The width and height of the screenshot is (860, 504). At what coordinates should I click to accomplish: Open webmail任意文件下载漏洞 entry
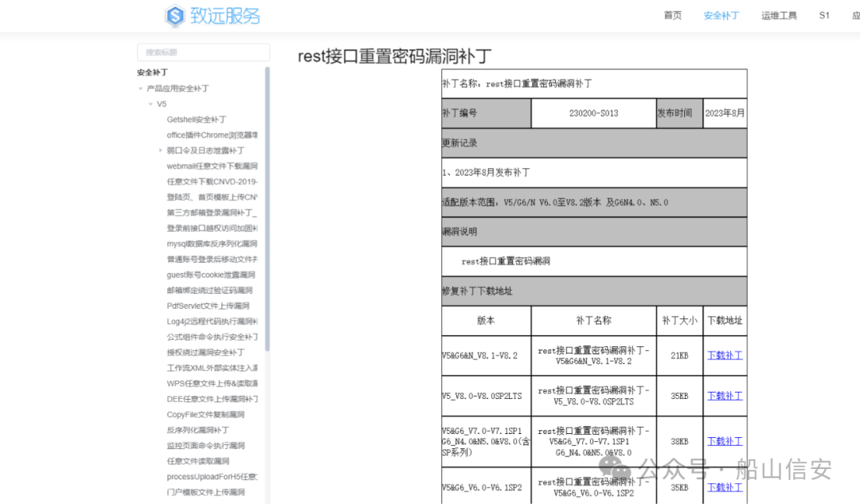click(213, 166)
